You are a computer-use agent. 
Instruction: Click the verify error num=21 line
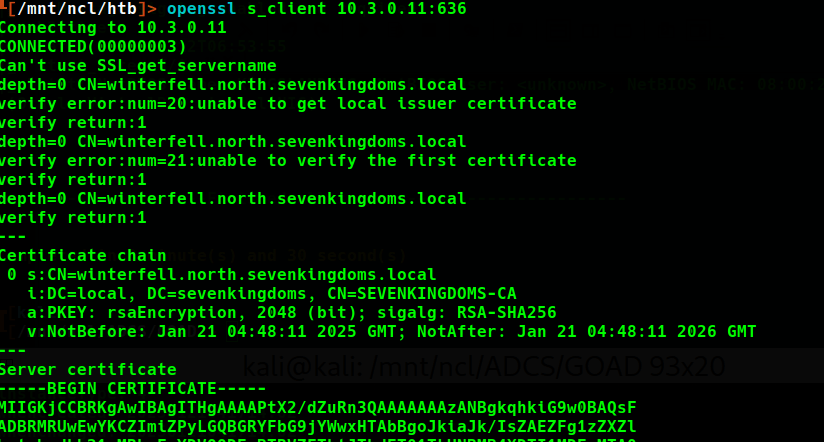point(290,161)
